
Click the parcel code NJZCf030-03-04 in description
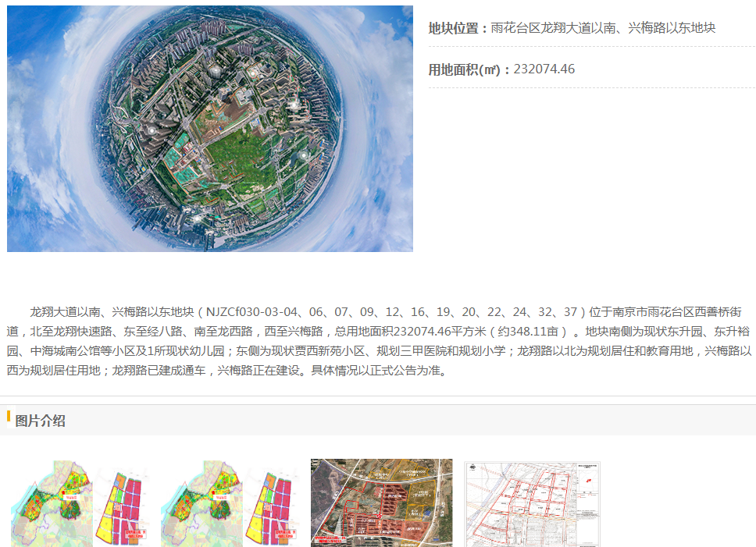click(x=253, y=312)
